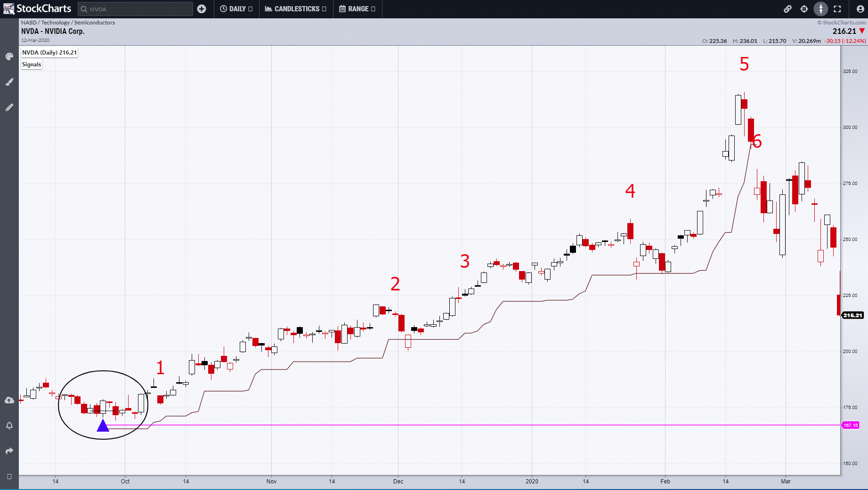Open the palette chart style tool
The image size is (868, 490).
(x=9, y=57)
